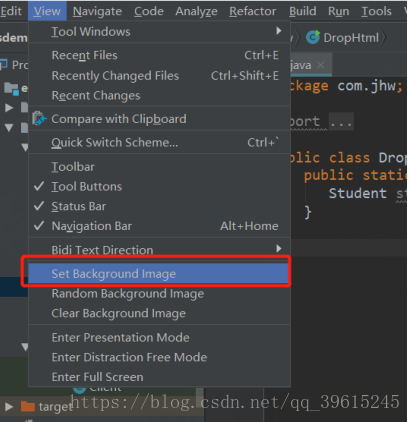The height and width of the screenshot is (422, 411).
Task: Choose Random Background Image
Action: [x=159, y=294]
